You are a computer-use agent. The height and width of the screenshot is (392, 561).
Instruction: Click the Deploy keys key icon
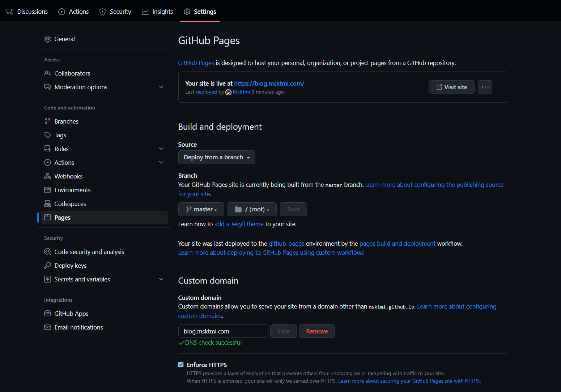(47, 266)
